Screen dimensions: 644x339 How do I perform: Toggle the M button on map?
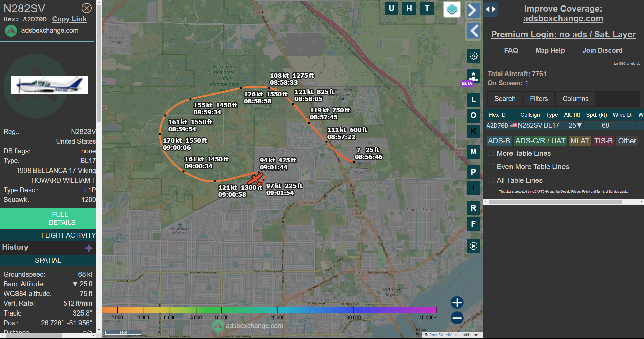click(473, 152)
